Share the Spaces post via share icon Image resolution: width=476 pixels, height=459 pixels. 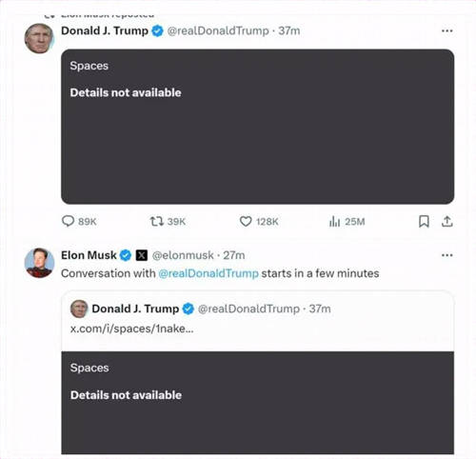[446, 221]
